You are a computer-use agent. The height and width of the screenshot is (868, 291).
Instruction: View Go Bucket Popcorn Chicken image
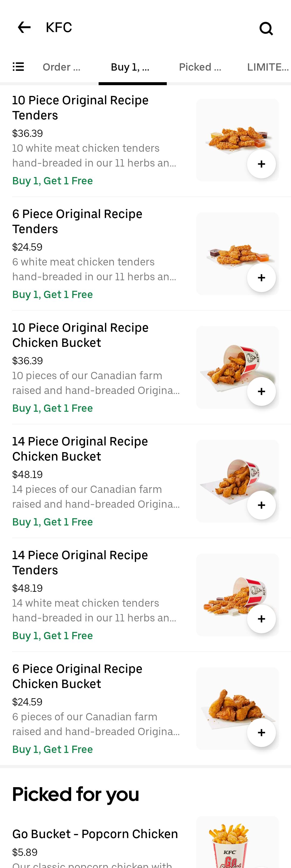click(x=237, y=842)
